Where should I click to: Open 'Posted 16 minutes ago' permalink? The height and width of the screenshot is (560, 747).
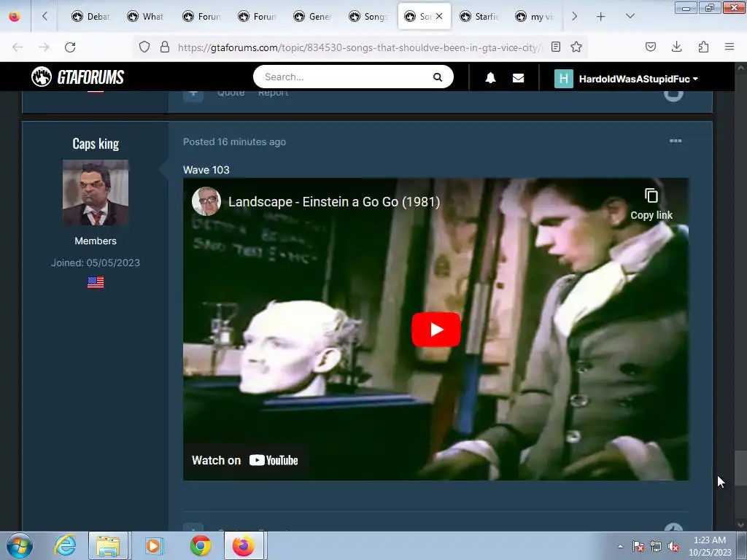234,142
